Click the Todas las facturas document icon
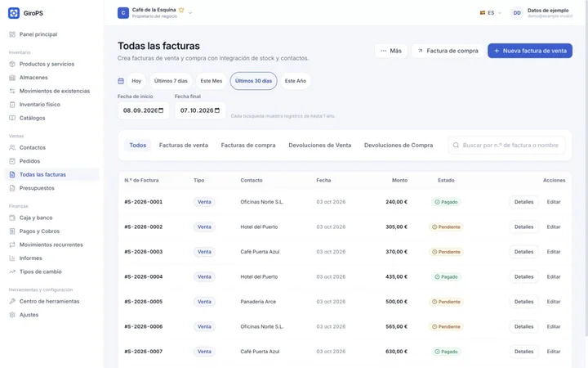The width and height of the screenshot is (588, 368). point(12,175)
